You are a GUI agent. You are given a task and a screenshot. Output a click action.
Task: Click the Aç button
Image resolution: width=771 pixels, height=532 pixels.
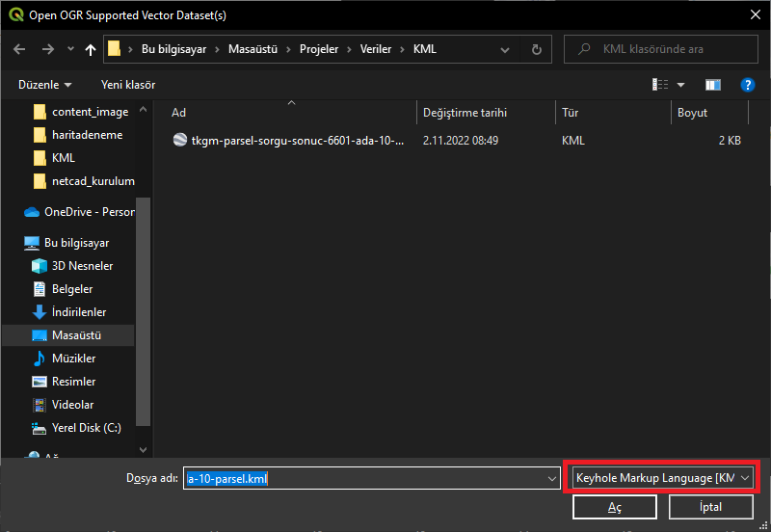coord(615,507)
